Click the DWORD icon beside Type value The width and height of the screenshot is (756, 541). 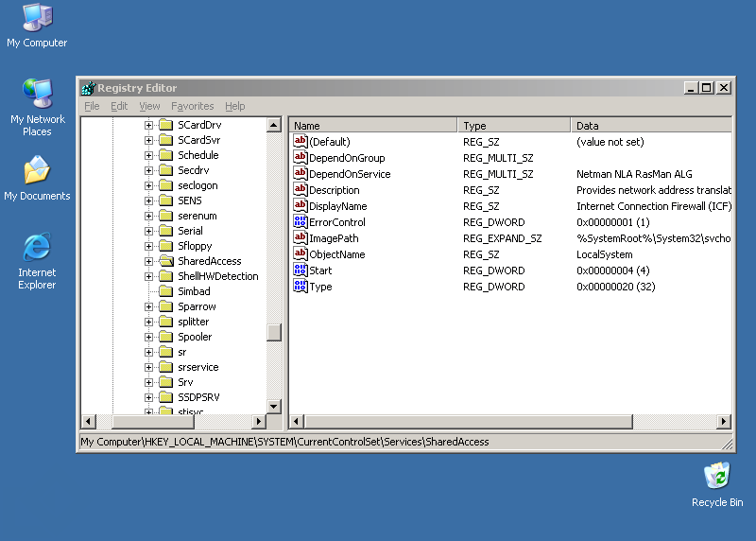300,287
